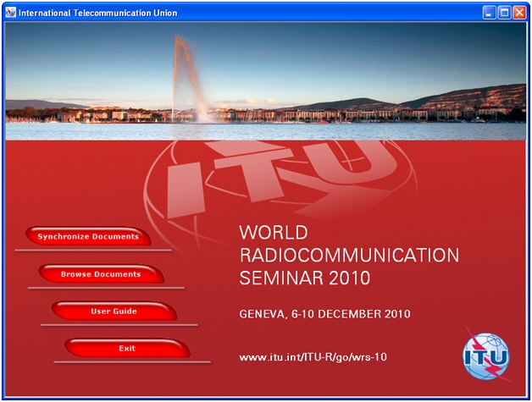Open Browse Documents
Screen dimensions: 532x402
tap(101, 274)
